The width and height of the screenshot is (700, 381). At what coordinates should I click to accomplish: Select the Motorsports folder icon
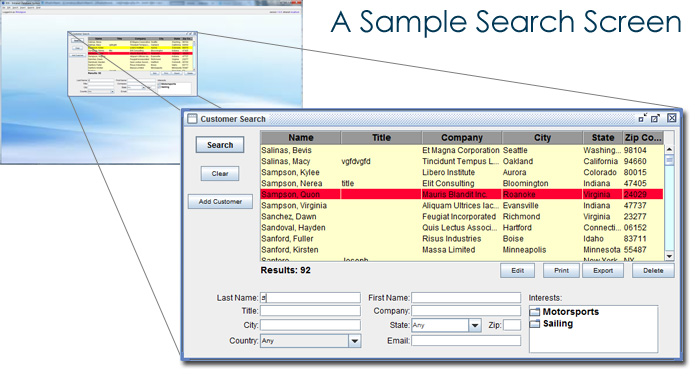(534, 311)
